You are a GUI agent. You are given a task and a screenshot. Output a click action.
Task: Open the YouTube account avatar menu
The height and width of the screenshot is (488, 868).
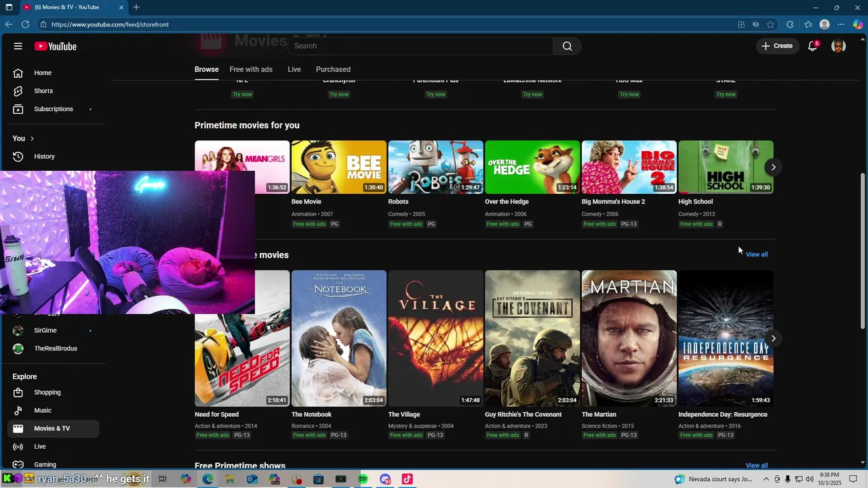tap(839, 46)
